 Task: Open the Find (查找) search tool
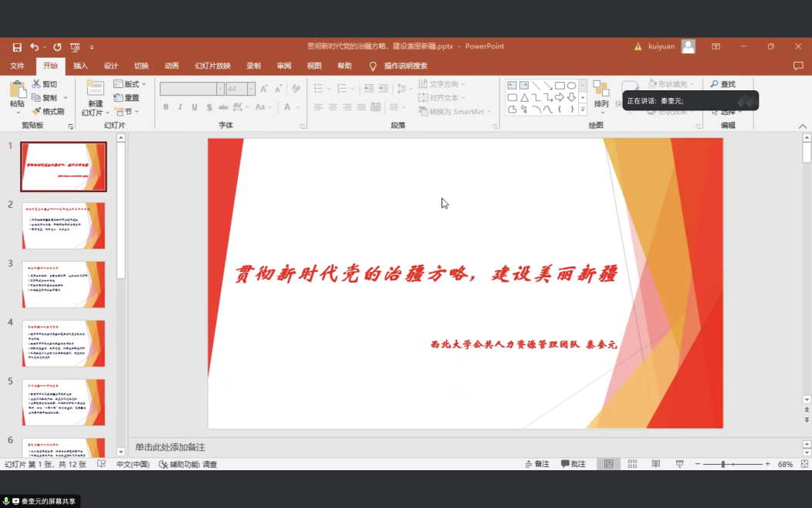722,84
